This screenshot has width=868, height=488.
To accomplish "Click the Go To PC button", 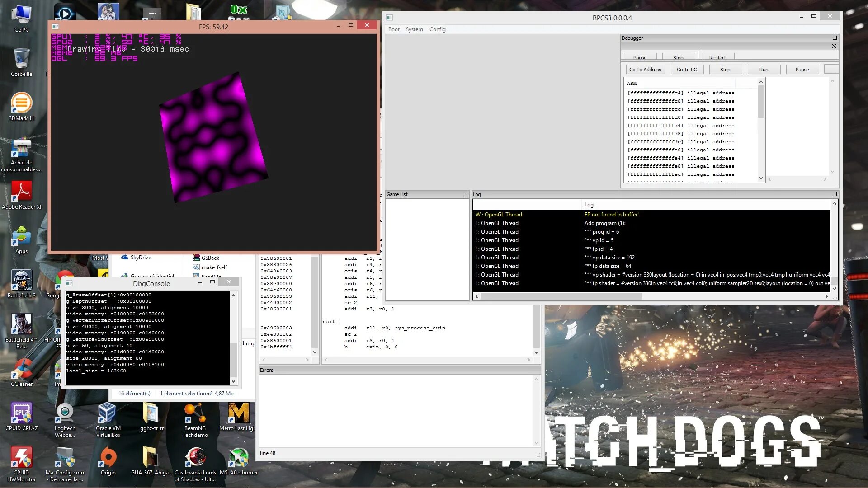I will click(x=687, y=70).
